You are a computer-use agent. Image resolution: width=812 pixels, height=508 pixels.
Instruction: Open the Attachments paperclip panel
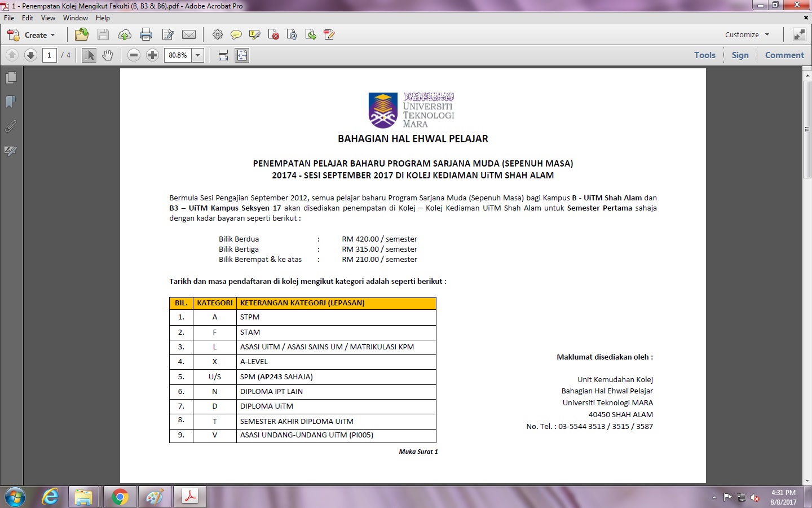tap(11, 126)
